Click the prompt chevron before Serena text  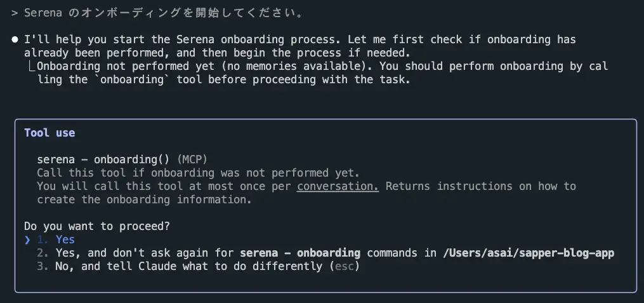coord(15,13)
